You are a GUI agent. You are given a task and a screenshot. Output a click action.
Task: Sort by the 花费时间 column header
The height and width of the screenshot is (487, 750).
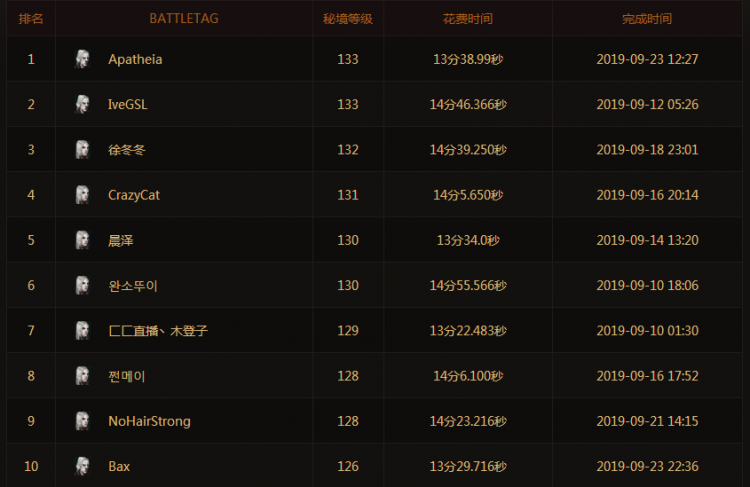pyautogui.click(x=468, y=19)
